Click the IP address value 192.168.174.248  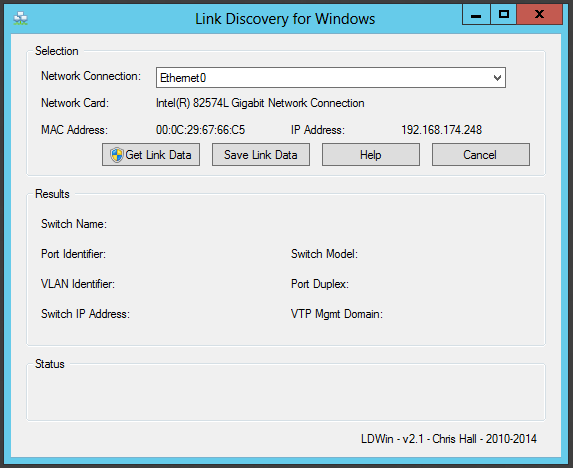tap(441, 130)
